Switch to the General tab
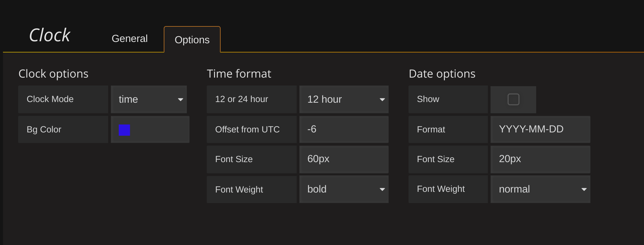 (129, 39)
